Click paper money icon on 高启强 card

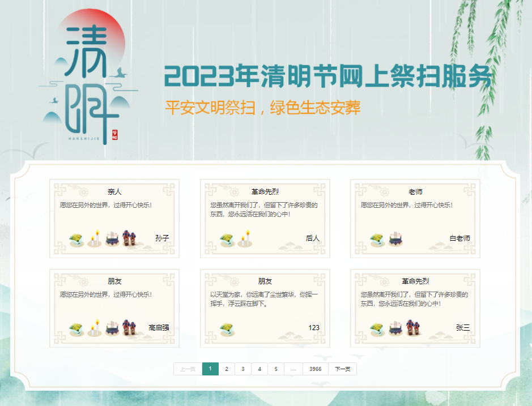point(76,330)
